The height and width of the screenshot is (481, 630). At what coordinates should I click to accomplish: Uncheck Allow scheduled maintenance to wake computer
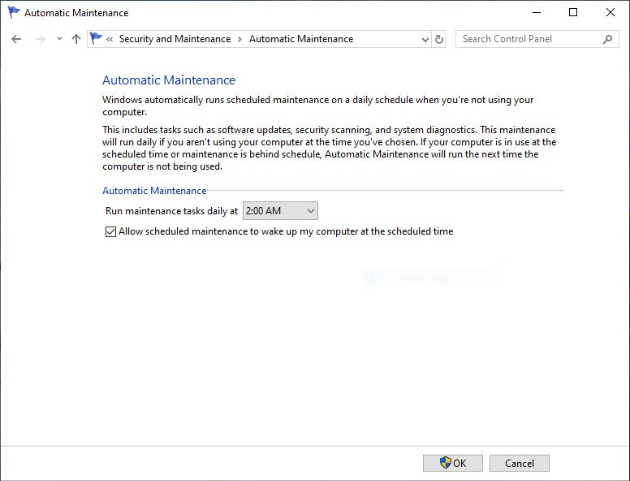click(110, 232)
